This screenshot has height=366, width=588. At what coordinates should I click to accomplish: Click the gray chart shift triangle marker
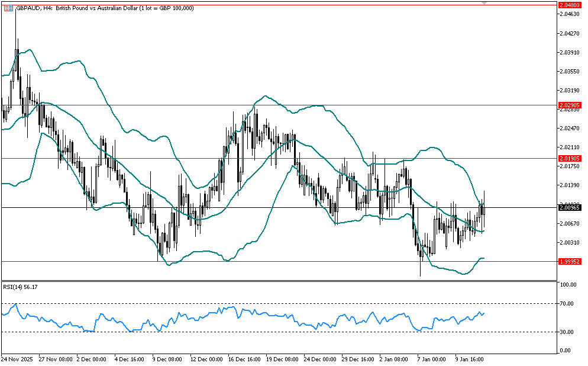(484, 4)
